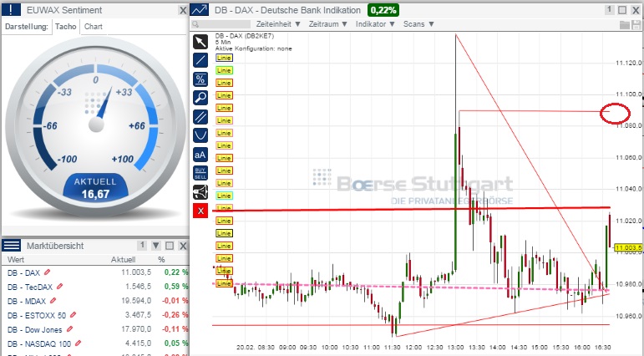Click the AKTUELL 16,67 gauge value
Image resolution: width=644 pixels, height=356 pixels.
tap(95, 188)
